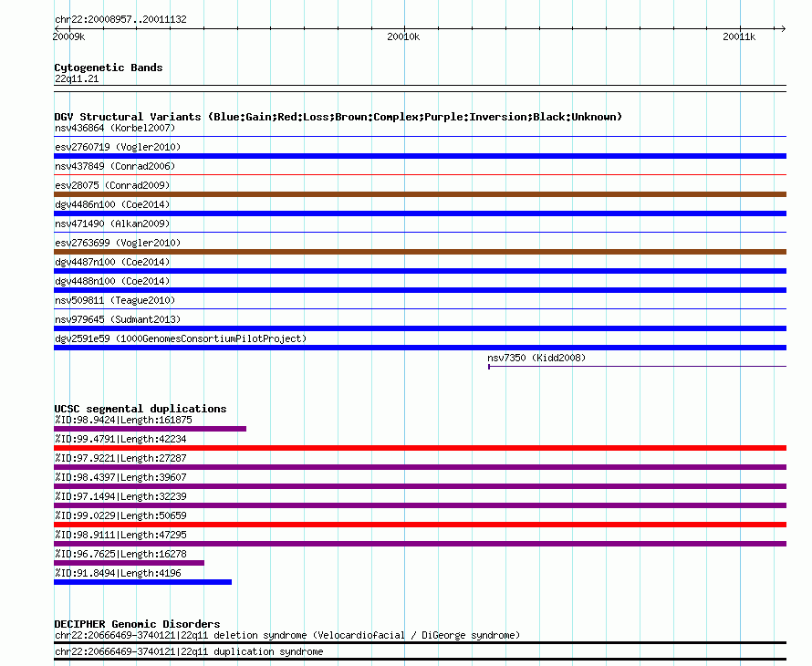Image resolution: width=812 pixels, height=666 pixels.
Task: Click blue bar under esv2760719
Action: 420,156
